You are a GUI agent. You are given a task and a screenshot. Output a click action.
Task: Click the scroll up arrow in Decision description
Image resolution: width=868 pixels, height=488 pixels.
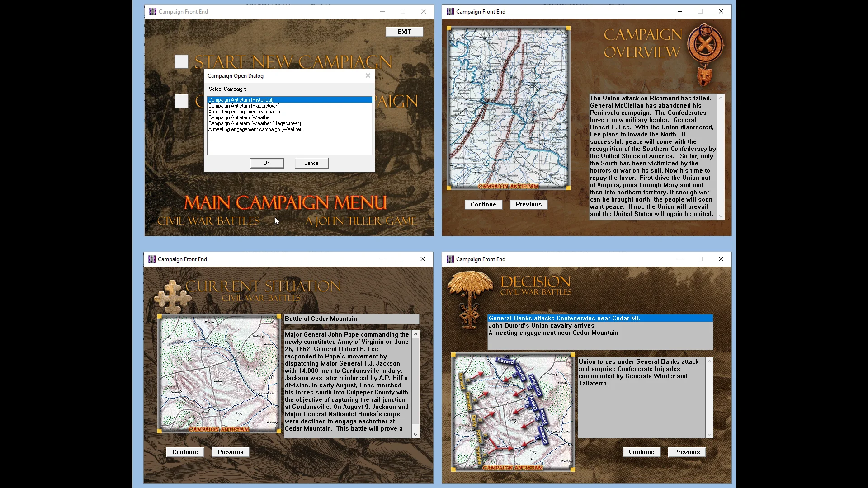pos(709,361)
